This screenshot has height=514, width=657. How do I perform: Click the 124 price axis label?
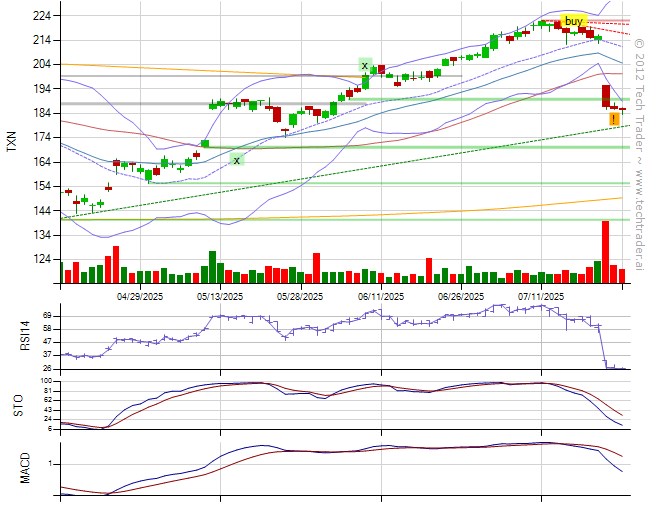[41, 259]
